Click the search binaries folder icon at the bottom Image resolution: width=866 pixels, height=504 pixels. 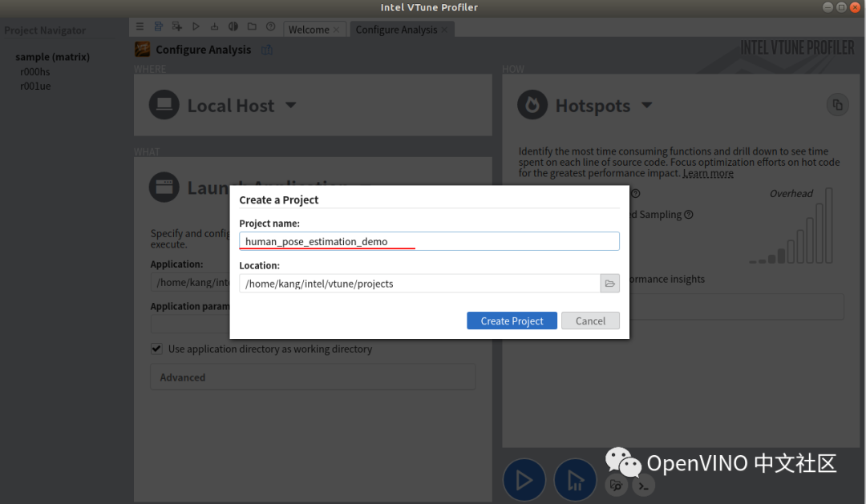coord(617,486)
